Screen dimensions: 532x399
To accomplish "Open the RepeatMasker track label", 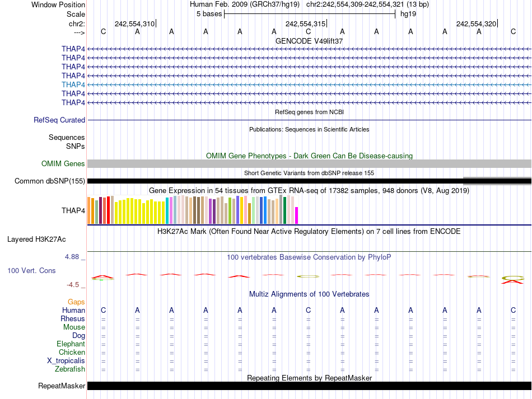I will (62, 386).
